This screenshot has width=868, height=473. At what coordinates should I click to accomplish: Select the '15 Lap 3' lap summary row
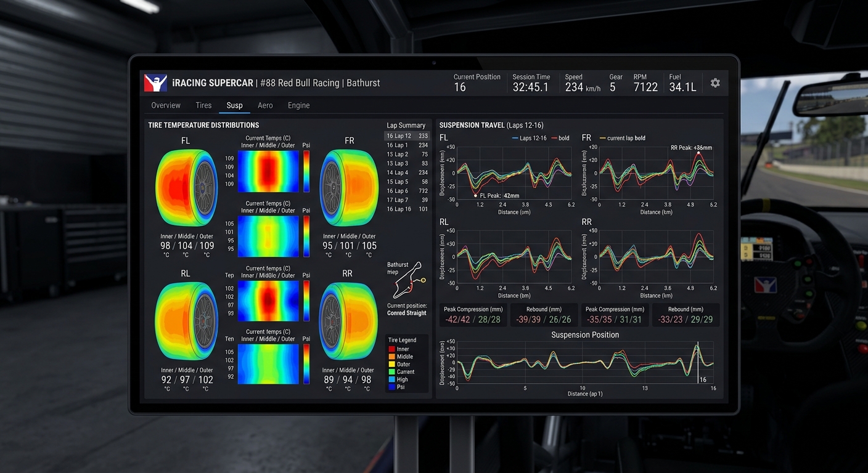407,163
